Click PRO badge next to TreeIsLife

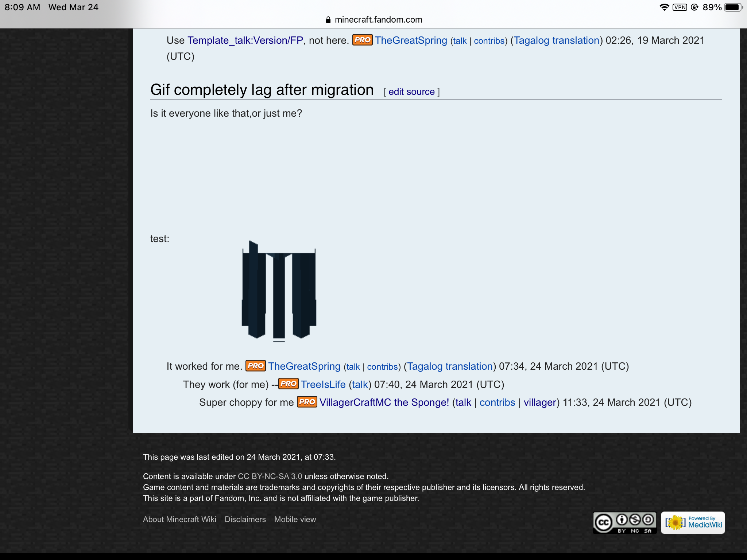pos(289,384)
